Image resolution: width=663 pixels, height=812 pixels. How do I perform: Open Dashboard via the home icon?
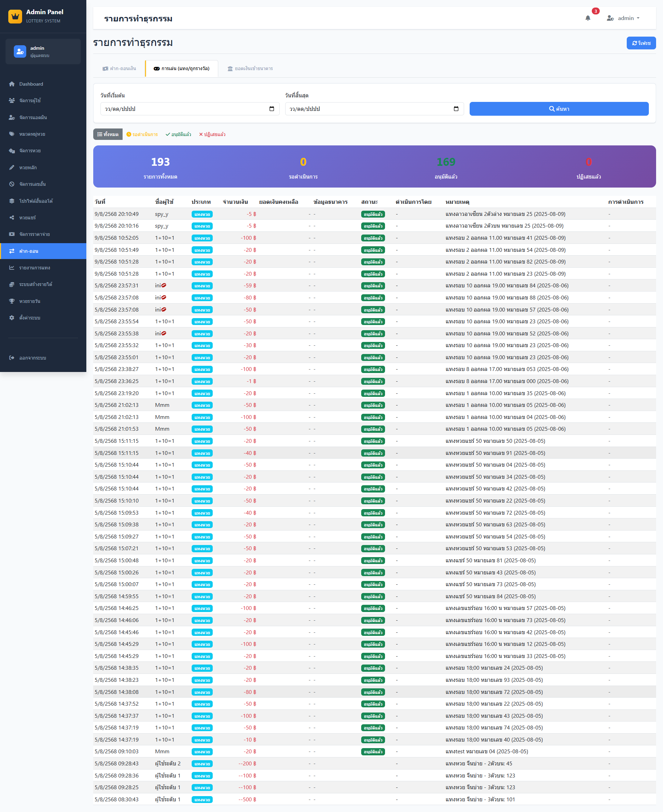(x=12, y=84)
